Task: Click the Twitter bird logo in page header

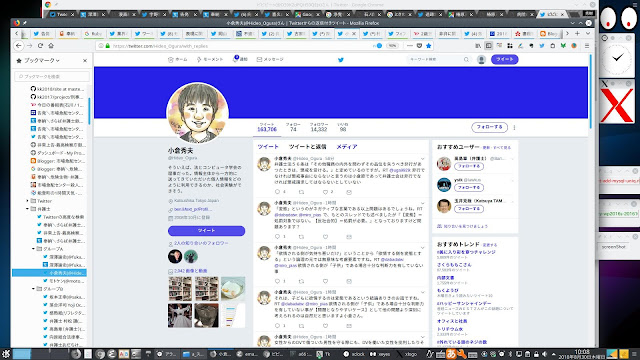Action: click(x=341, y=60)
